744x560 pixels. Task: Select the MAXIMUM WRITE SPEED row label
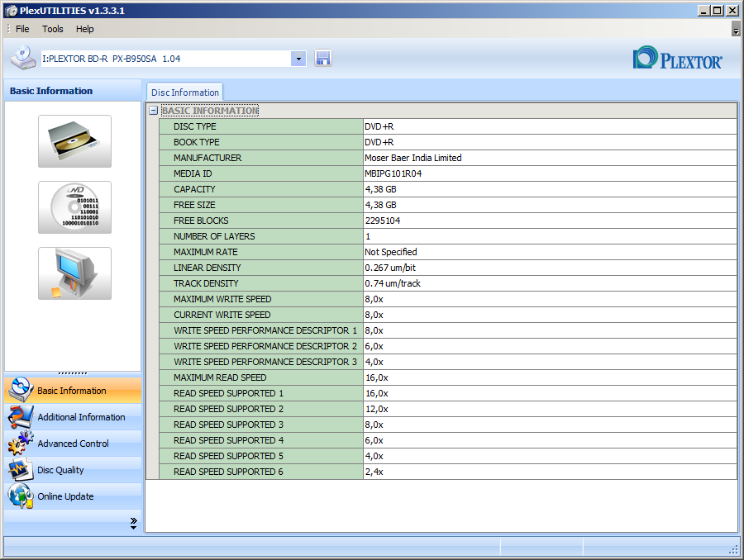261,299
